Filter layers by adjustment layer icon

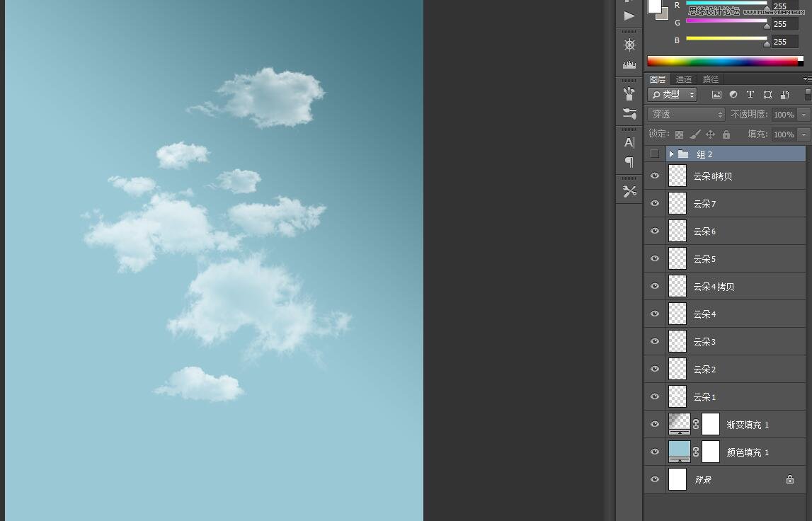pos(733,94)
